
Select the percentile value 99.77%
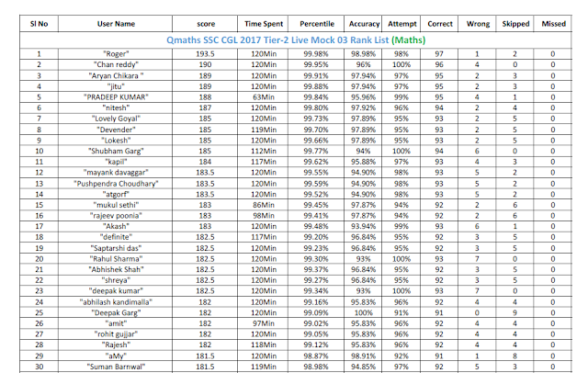[x=316, y=151]
